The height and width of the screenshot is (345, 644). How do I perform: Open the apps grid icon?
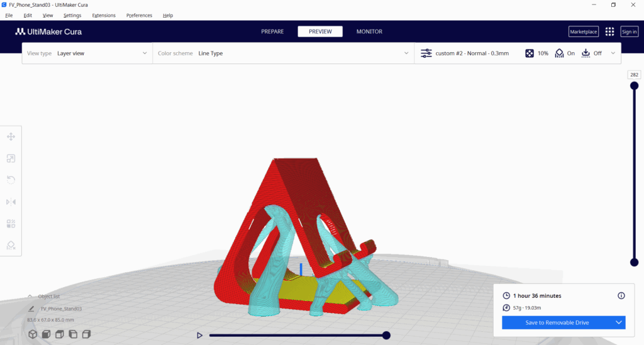click(609, 31)
